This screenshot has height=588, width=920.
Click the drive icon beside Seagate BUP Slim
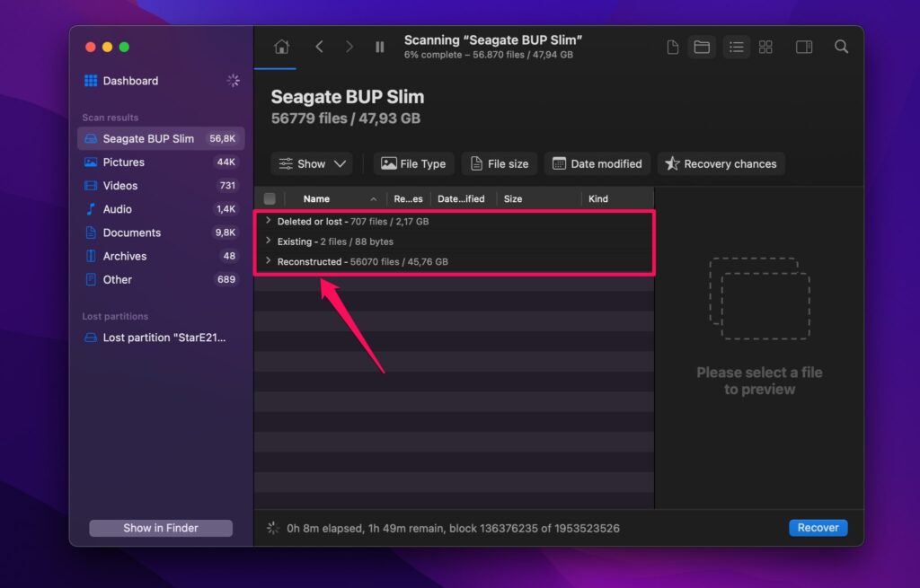point(91,138)
